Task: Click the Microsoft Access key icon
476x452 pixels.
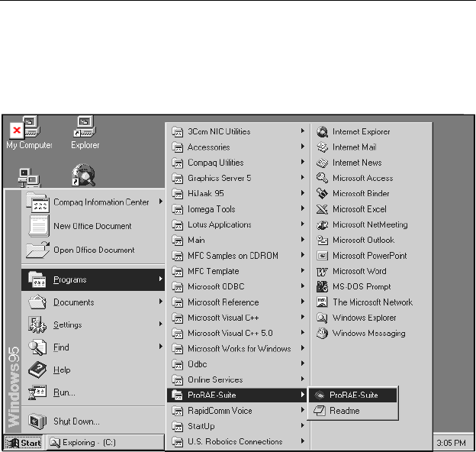Action: point(322,178)
